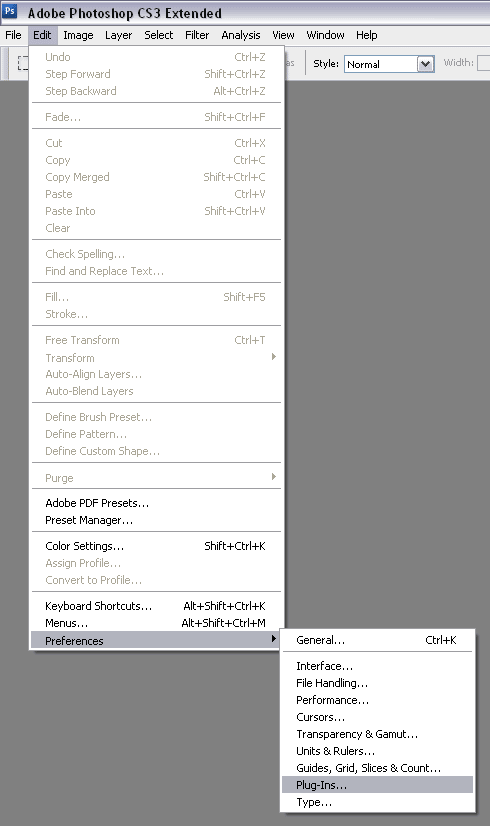Click Clear in the Edit menu

[156, 228]
